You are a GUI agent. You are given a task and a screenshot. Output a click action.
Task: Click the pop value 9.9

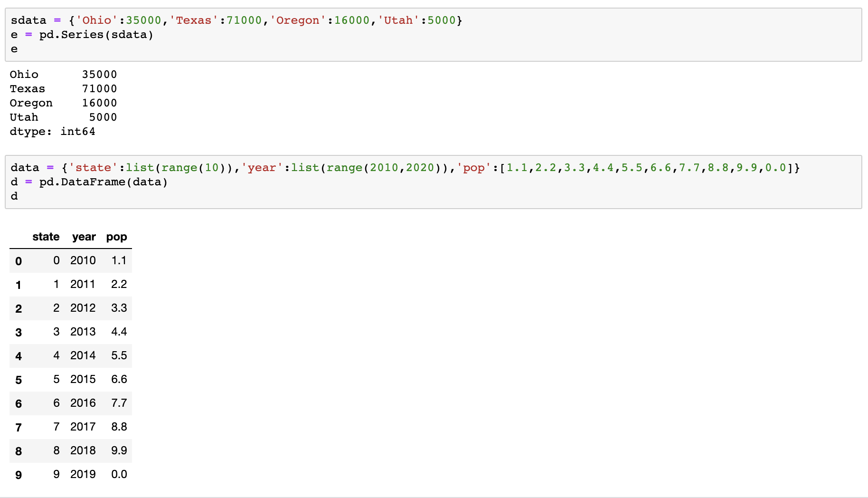[x=119, y=450]
